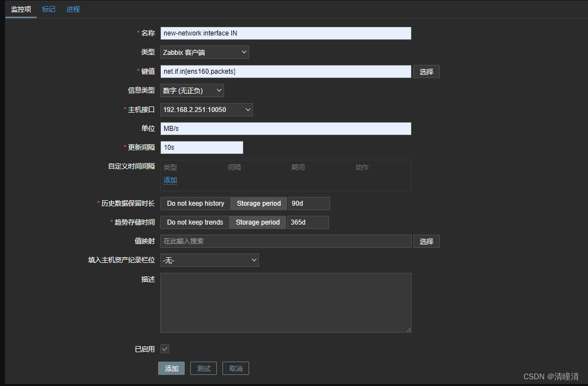Open the 类型 dropdown showing Zabbix 客户端
This screenshot has height=386, width=588.
[x=204, y=53]
